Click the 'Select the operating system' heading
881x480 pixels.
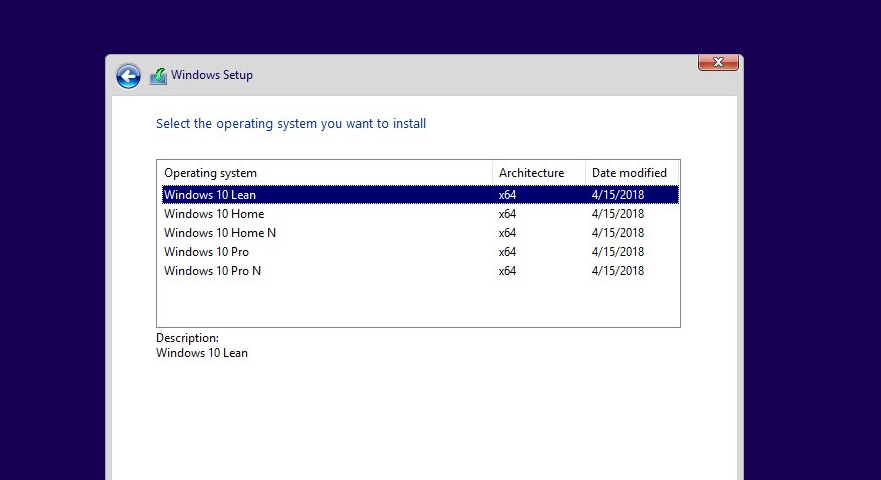coord(291,124)
